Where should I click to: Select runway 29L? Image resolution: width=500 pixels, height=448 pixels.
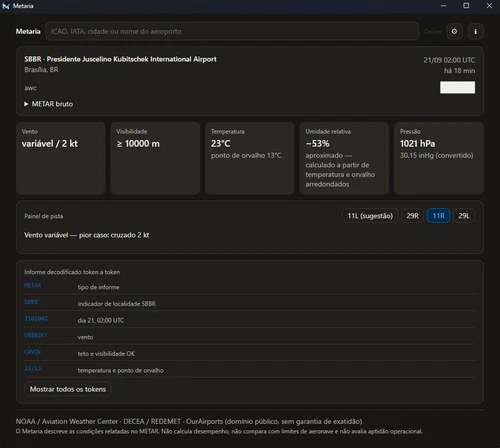[464, 216]
